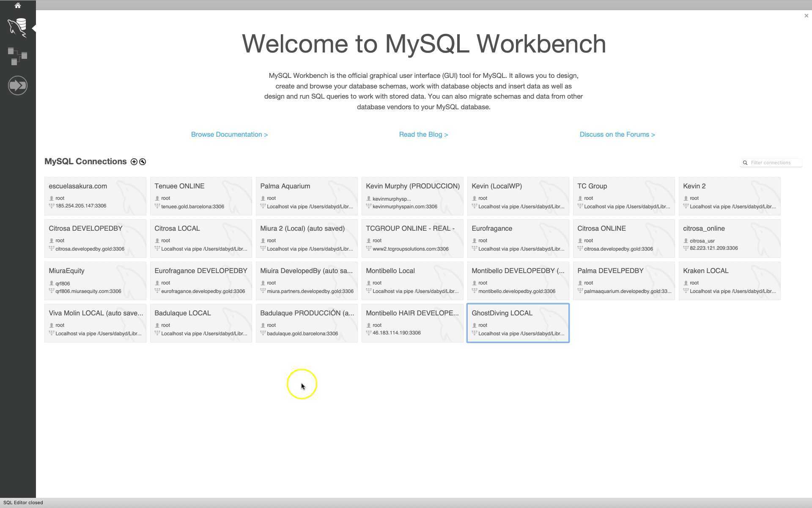Image resolution: width=812 pixels, height=508 pixels.
Task: Select the Citrosa LOCAL connection tile
Action: (x=201, y=238)
